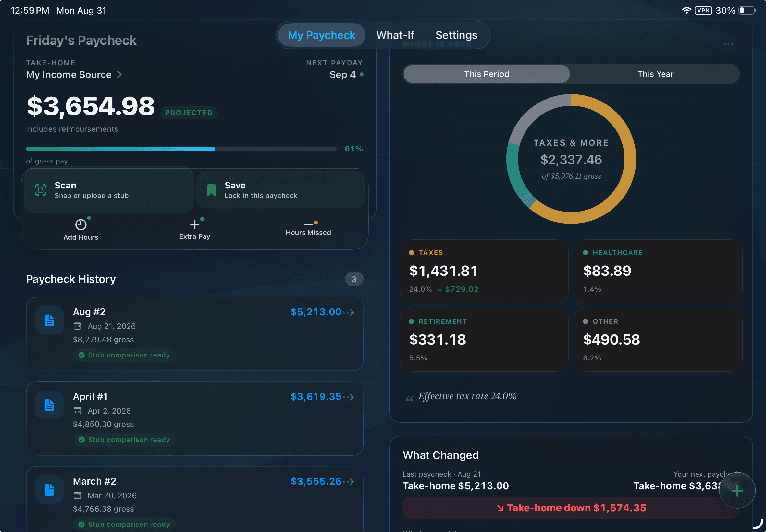The width and height of the screenshot is (766, 532).
Task: Open the Retirement $331.18 card
Action: coord(484,340)
